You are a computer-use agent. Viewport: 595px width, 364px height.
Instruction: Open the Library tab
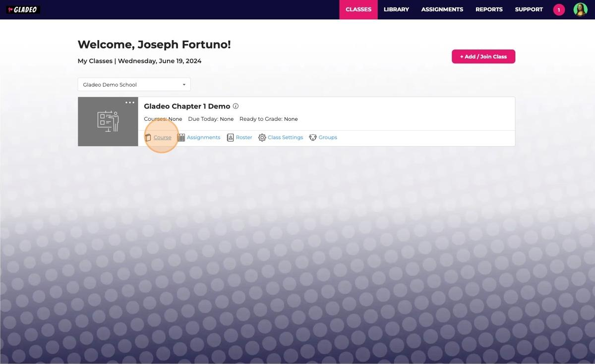[396, 9]
